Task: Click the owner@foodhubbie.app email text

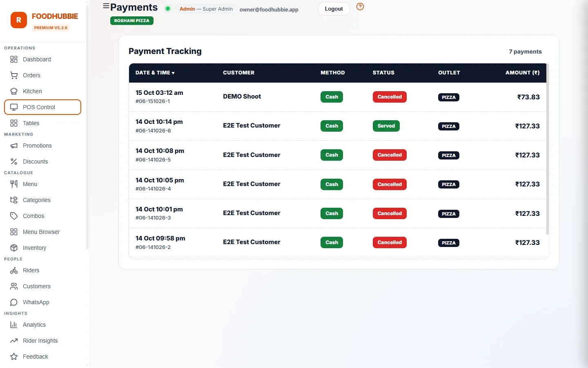Action: [x=269, y=9]
